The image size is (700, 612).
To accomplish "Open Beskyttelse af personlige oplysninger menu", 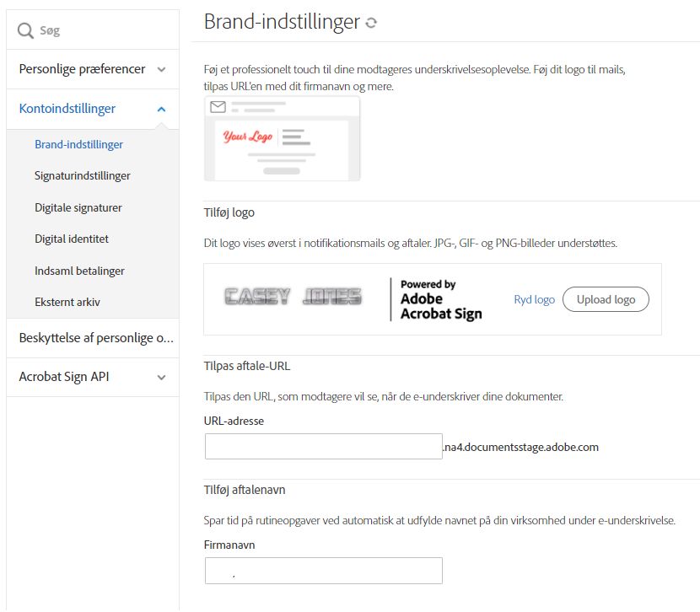I will [x=95, y=338].
